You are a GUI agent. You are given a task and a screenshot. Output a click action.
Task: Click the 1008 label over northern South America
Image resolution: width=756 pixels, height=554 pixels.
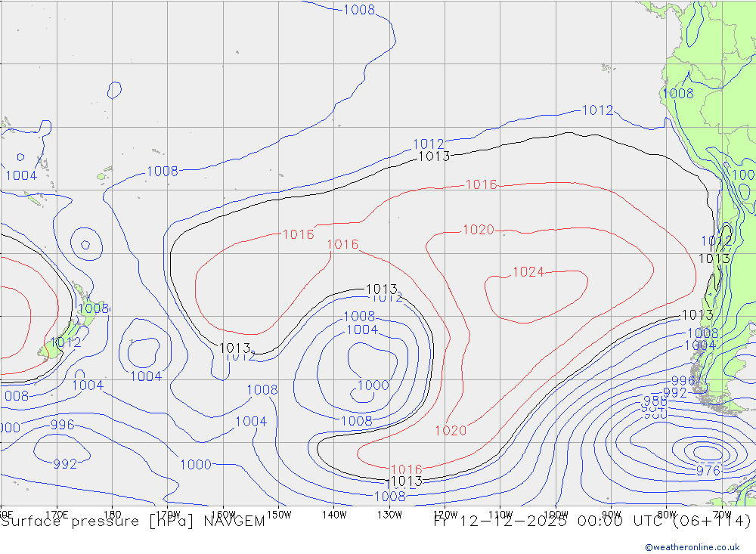coord(678,94)
